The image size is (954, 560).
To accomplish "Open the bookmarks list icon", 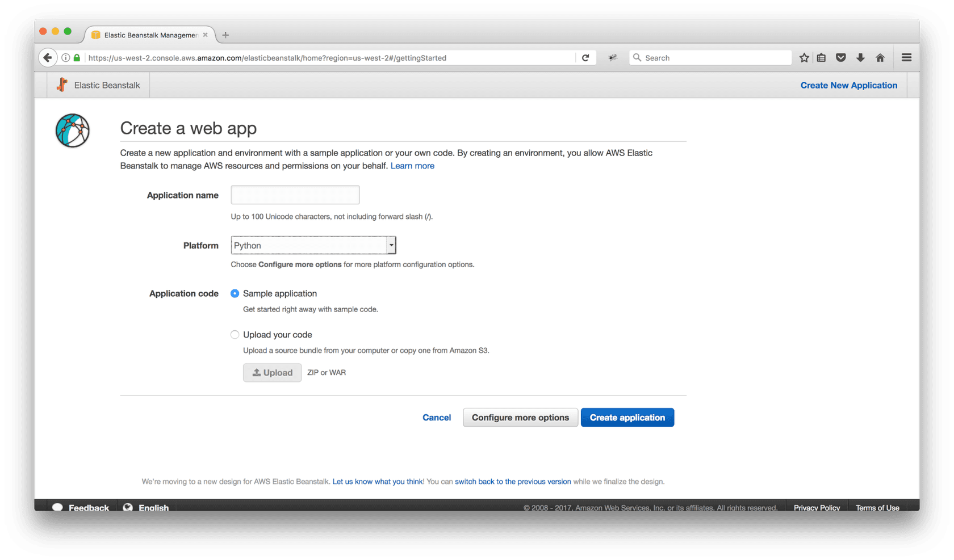I will [822, 58].
